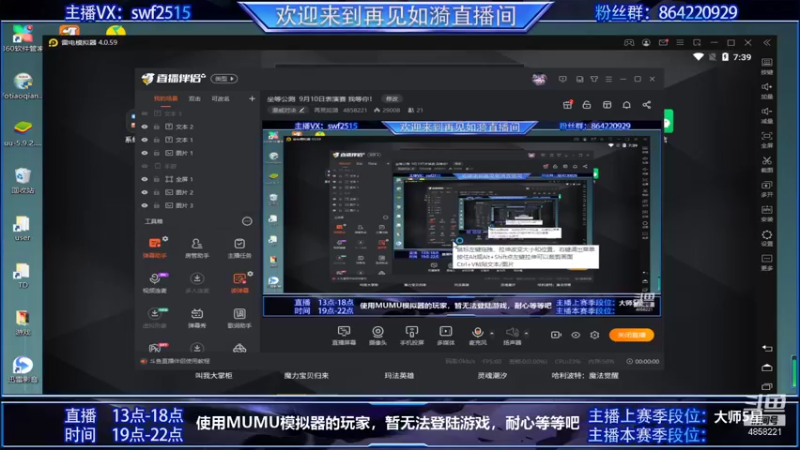Open the 弹幕秀 tool
Image resolution: width=800 pixels, height=450 pixels.
click(196, 317)
